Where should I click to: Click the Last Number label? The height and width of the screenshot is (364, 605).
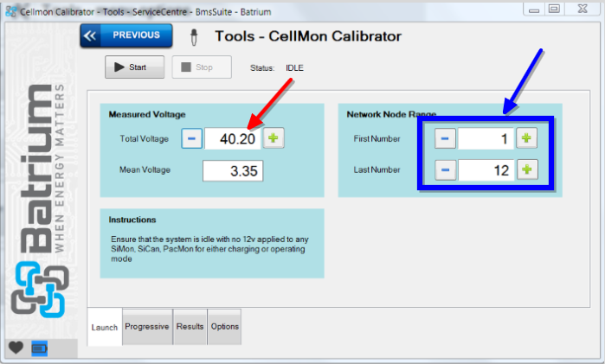(377, 169)
